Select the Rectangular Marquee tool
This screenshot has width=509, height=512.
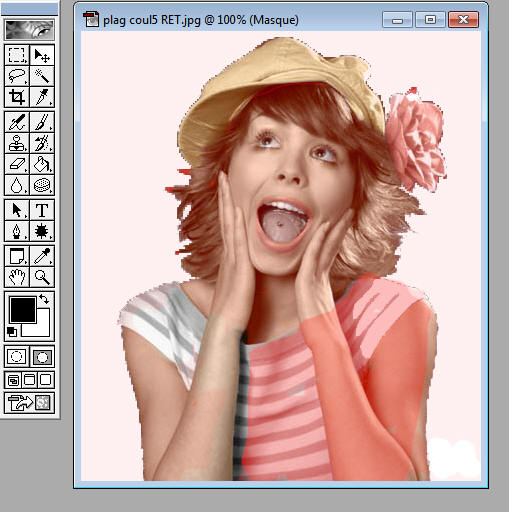coord(17,55)
